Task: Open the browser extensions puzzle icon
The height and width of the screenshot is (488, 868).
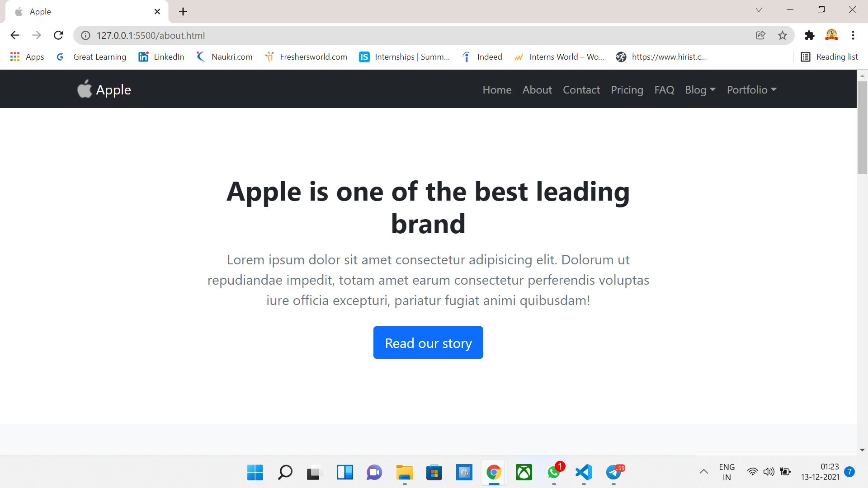Action: click(x=810, y=35)
